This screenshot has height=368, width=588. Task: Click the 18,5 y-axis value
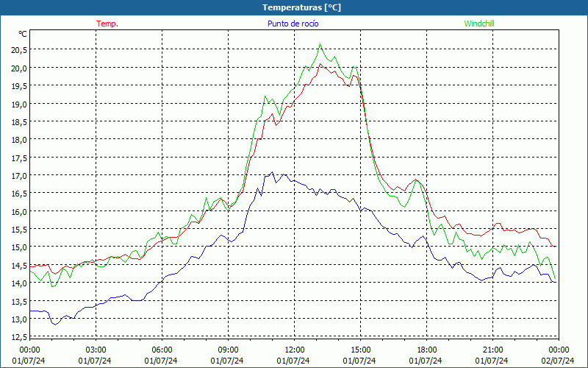[x=18, y=122]
